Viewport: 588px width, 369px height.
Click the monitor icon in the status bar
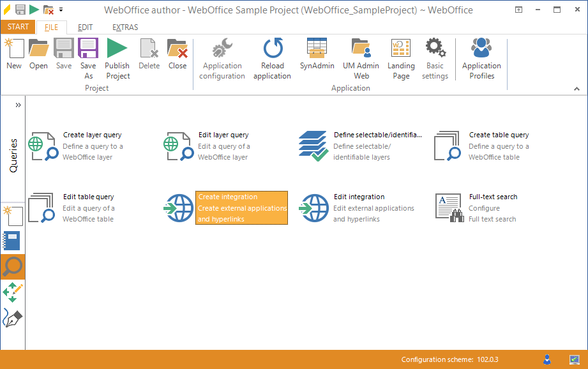pos(573,359)
